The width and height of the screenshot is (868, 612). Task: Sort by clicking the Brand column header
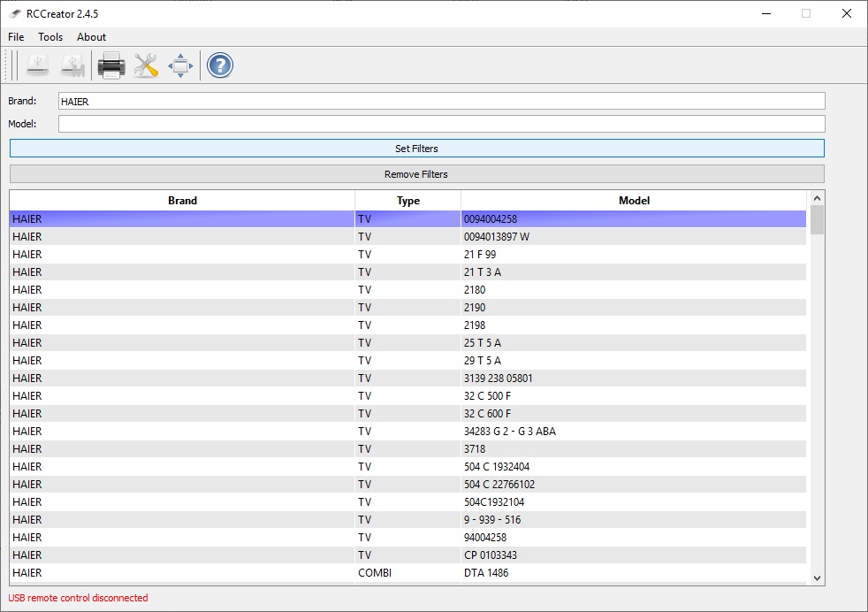[181, 200]
